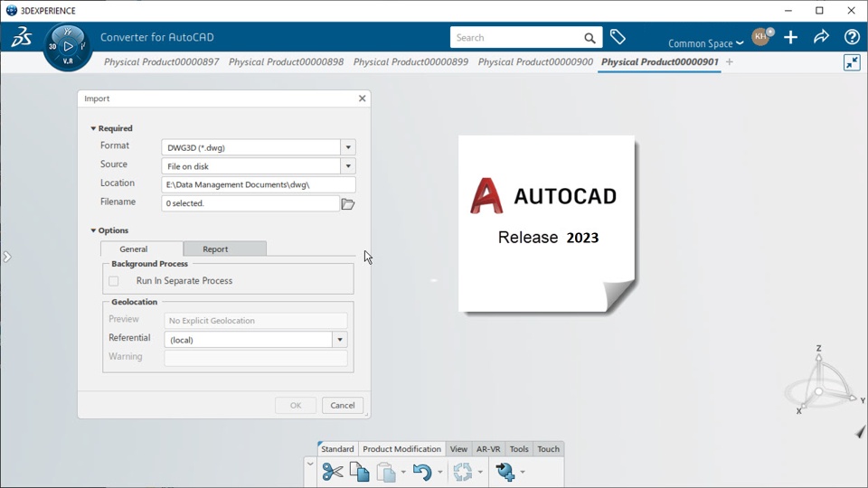The height and width of the screenshot is (488, 868).
Task: Switch to Physical Product00000899 tab
Action: pos(410,62)
